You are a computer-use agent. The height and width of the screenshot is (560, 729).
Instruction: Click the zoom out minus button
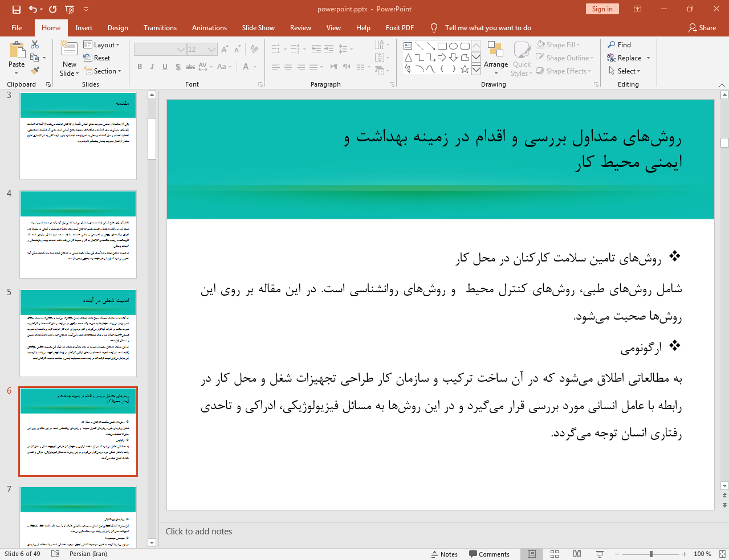coord(617,554)
